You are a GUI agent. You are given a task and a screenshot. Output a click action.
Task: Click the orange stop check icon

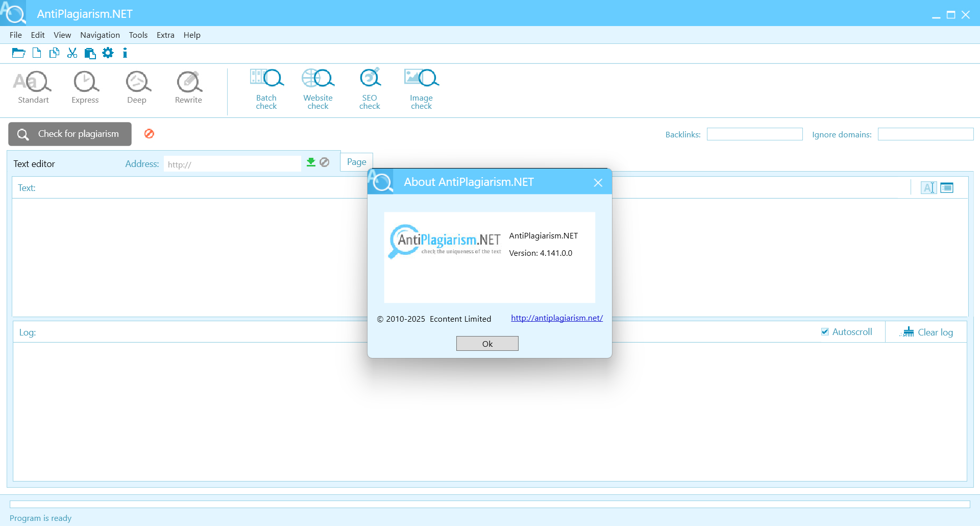pyautogui.click(x=149, y=134)
